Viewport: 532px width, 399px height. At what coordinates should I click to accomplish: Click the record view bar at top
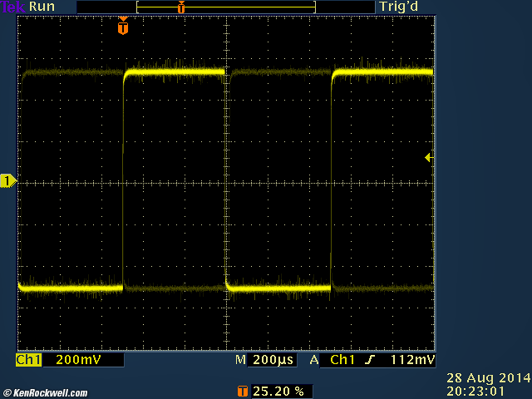(226, 7)
